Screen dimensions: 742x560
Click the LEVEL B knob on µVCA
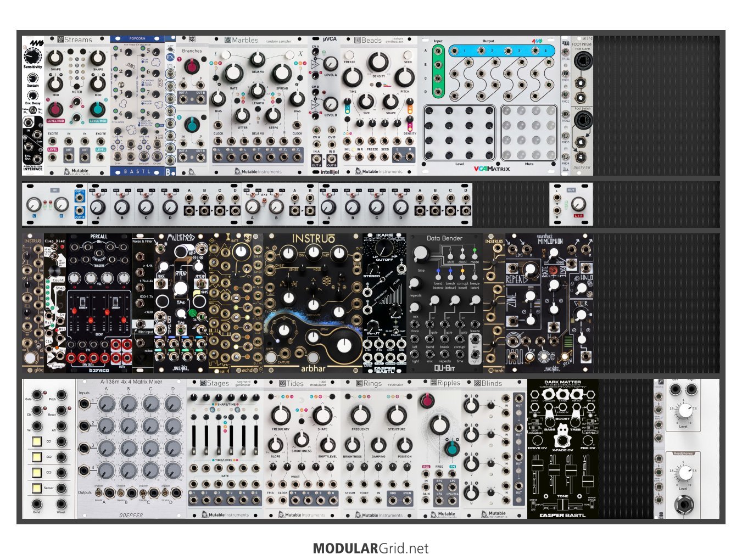tap(331, 104)
